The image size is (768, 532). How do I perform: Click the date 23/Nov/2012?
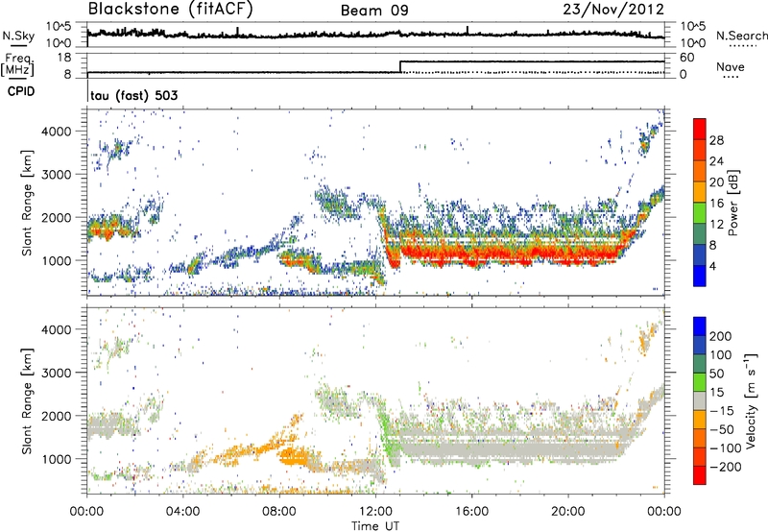coord(613,10)
